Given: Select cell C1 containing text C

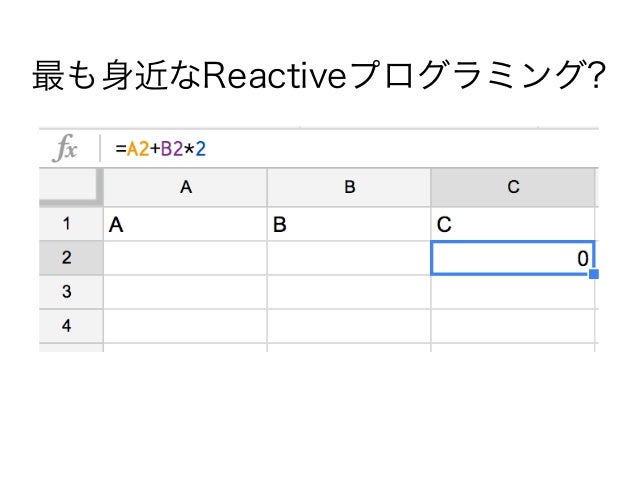Looking at the screenshot, I should pos(513,224).
